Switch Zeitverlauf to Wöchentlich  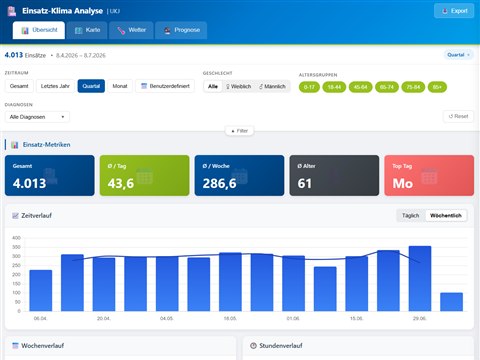[446, 215]
